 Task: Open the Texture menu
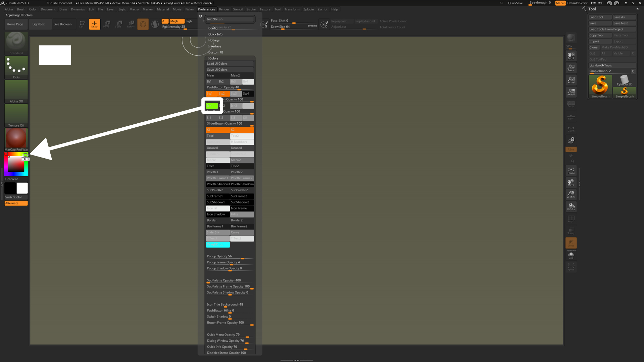click(265, 9)
